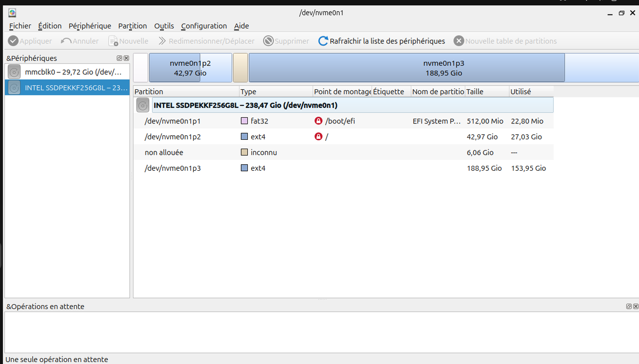Click the Appliquer checkmark toolbar icon
The image size is (639, 364).
pos(13,41)
